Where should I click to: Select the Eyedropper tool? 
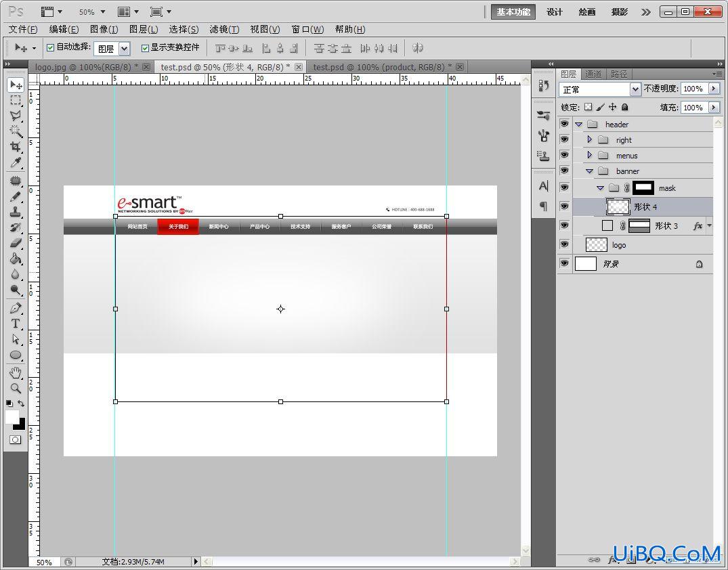pyautogui.click(x=16, y=162)
